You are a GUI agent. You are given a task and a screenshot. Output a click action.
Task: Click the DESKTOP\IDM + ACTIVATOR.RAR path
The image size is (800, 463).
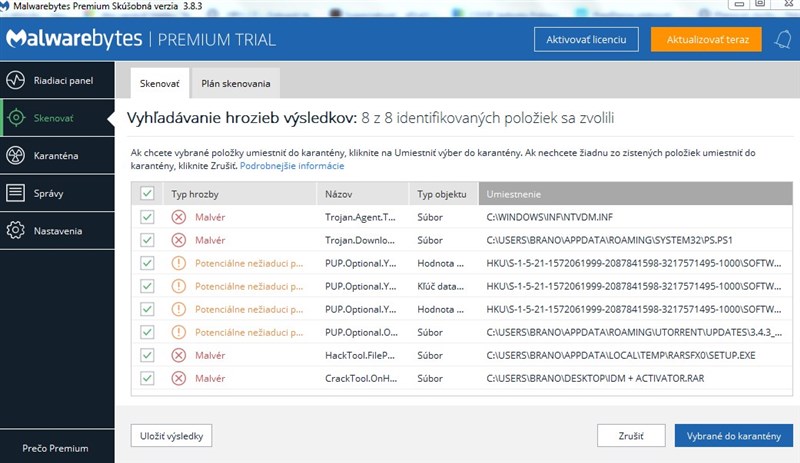click(x=595, y=378)
